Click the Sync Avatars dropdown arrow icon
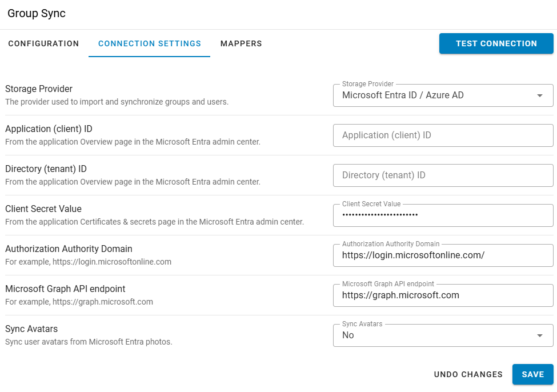This screenshot has height=392, width=557. pyautogui.click(x=540, y=335)
